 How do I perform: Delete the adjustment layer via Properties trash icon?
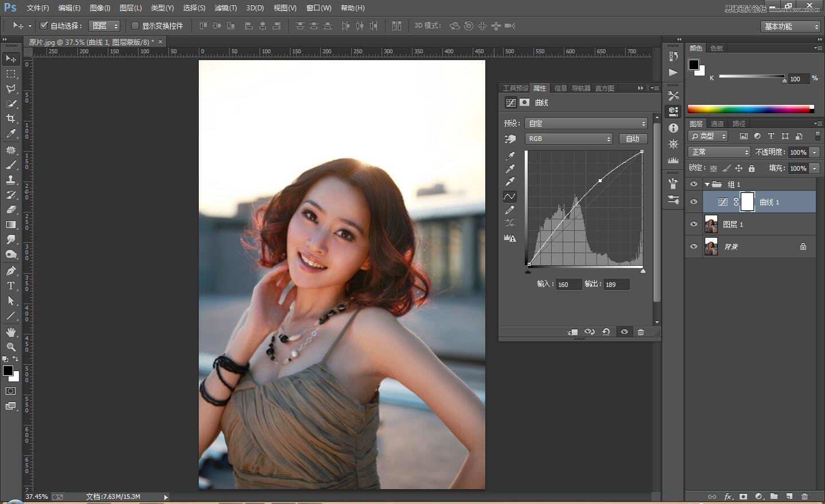coord(641,332)
